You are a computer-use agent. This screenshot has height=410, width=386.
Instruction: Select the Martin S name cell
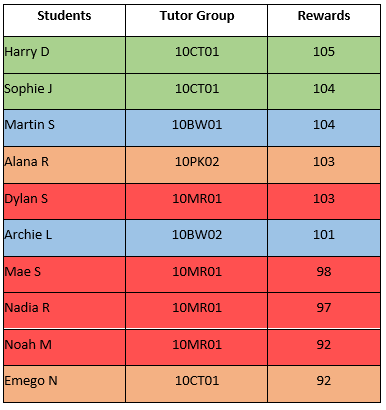[64, 128]
